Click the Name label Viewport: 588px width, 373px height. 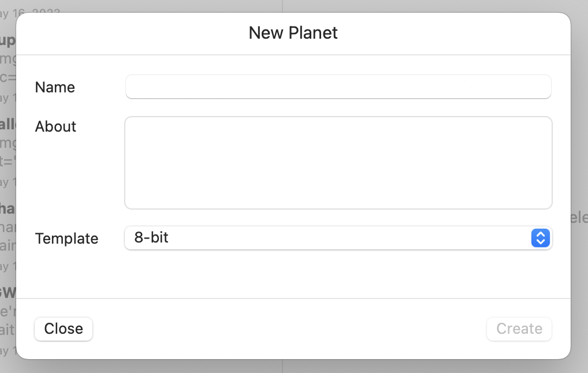(55, 87)
